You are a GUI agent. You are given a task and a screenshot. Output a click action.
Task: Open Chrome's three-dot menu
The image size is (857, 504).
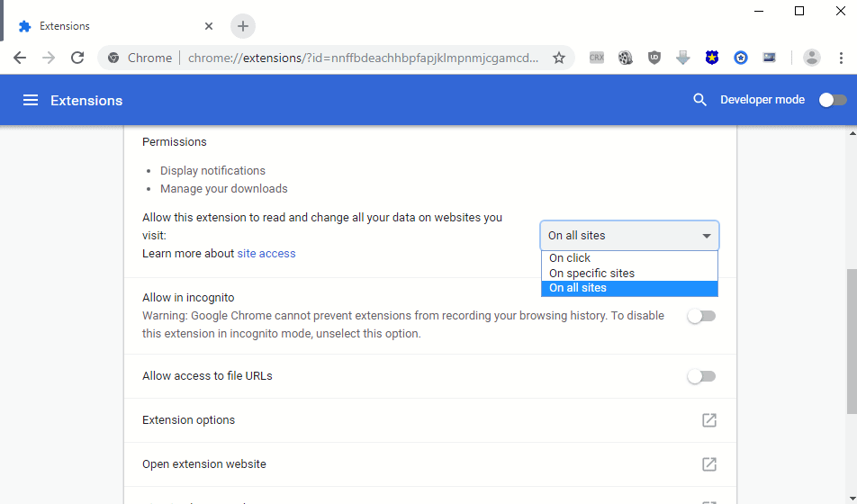[841, 58]
